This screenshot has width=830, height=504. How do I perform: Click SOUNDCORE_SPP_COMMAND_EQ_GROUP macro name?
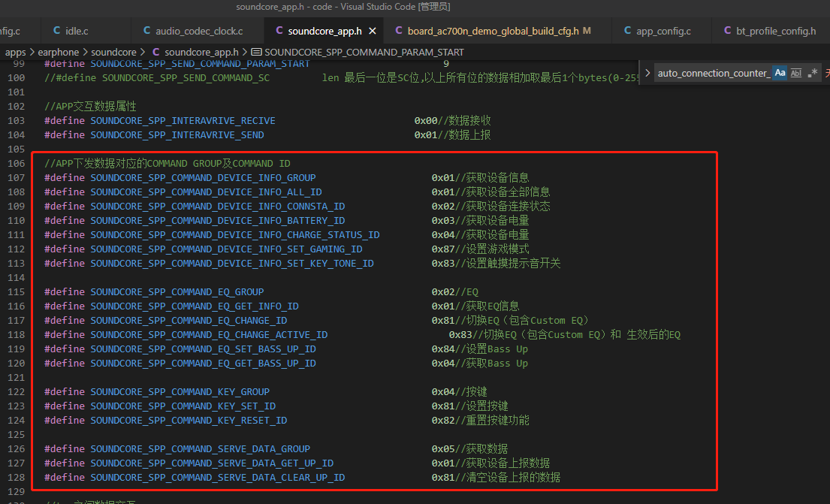pyautogui.click(x=177, y=292)
